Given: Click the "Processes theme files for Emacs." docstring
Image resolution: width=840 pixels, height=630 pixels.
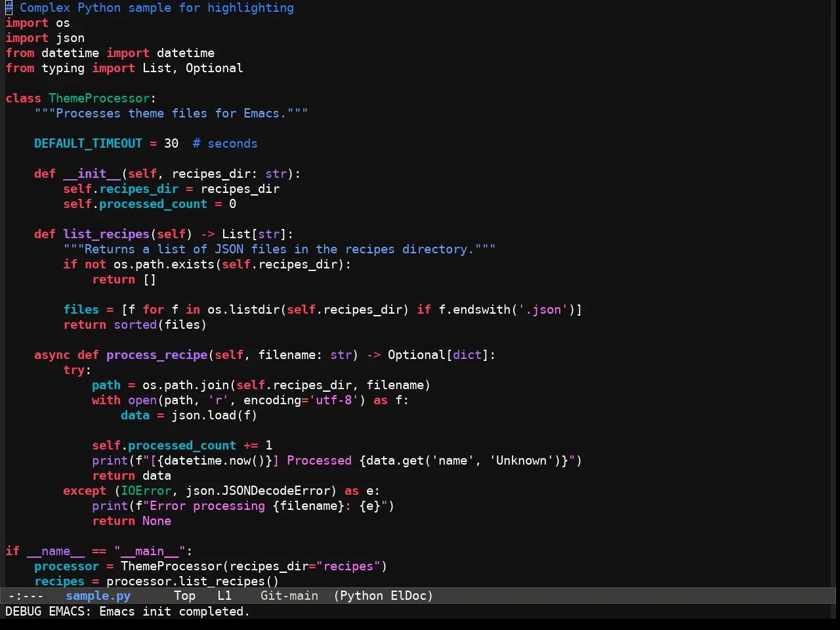Looking at the screenshot, I should 171,114.
